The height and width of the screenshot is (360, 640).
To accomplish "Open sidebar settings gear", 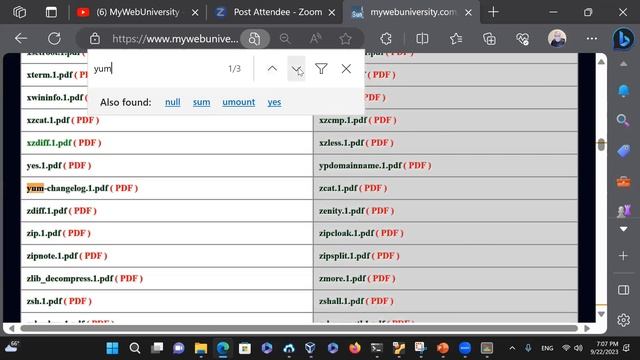I will tap(623, 320).
